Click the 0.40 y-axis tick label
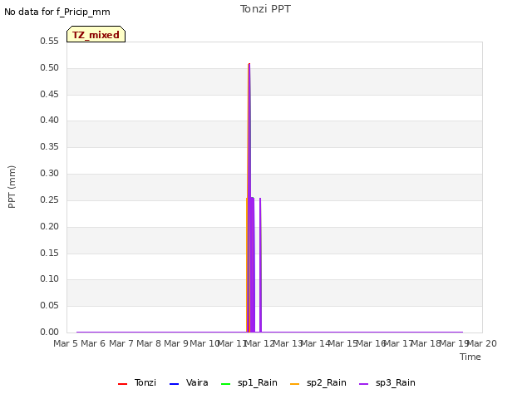Viewport: 532px width, 399px height. 49,120
